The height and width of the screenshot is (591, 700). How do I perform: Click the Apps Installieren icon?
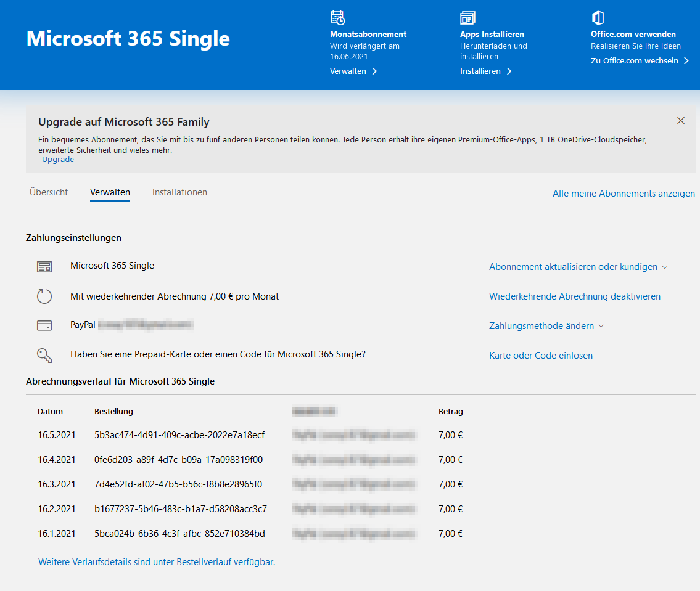tap(467, 17)
